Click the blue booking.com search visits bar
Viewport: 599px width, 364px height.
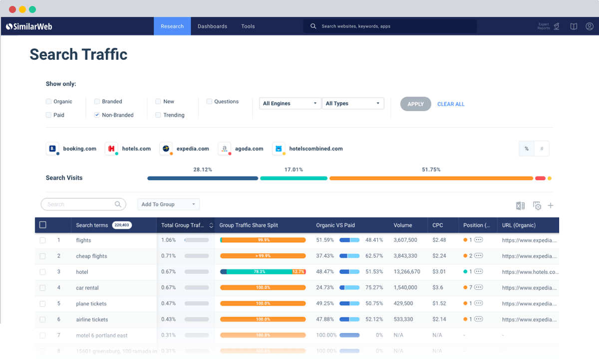point(203,178)
